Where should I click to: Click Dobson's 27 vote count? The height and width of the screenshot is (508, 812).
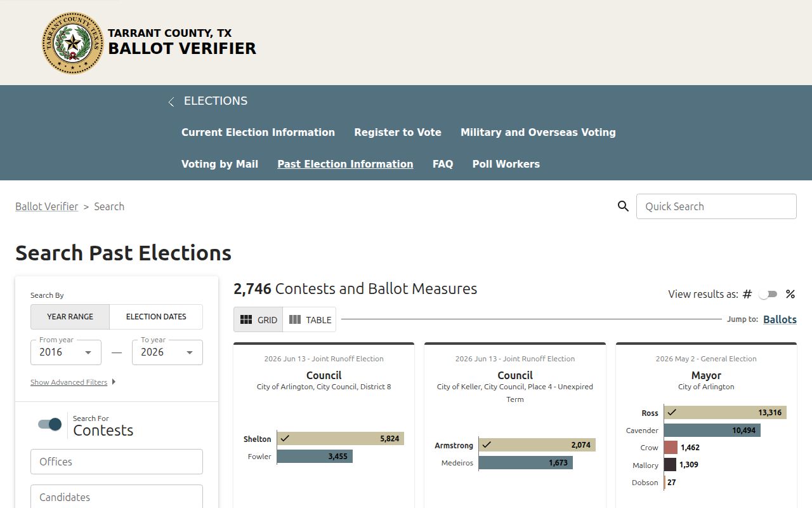[x=671, y=483]
